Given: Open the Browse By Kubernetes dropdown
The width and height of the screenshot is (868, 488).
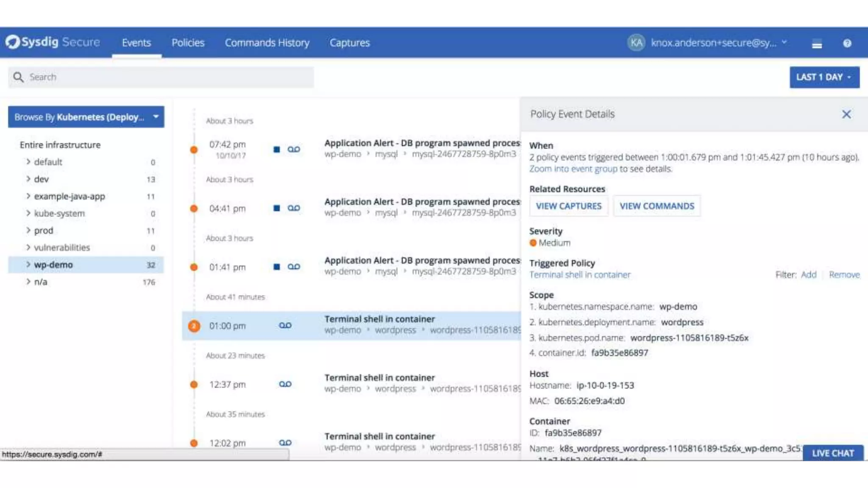Looking at the screenshot, I should (86, 117).
